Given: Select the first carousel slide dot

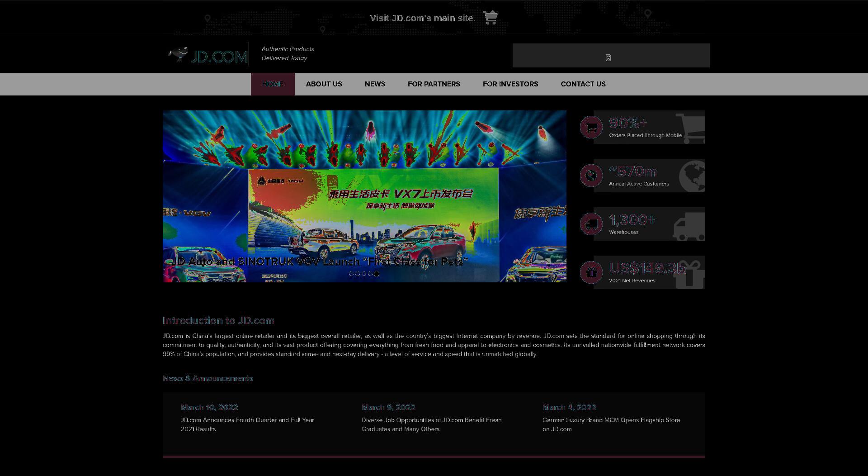Looking at the screenshot, I should pos(351,274).
